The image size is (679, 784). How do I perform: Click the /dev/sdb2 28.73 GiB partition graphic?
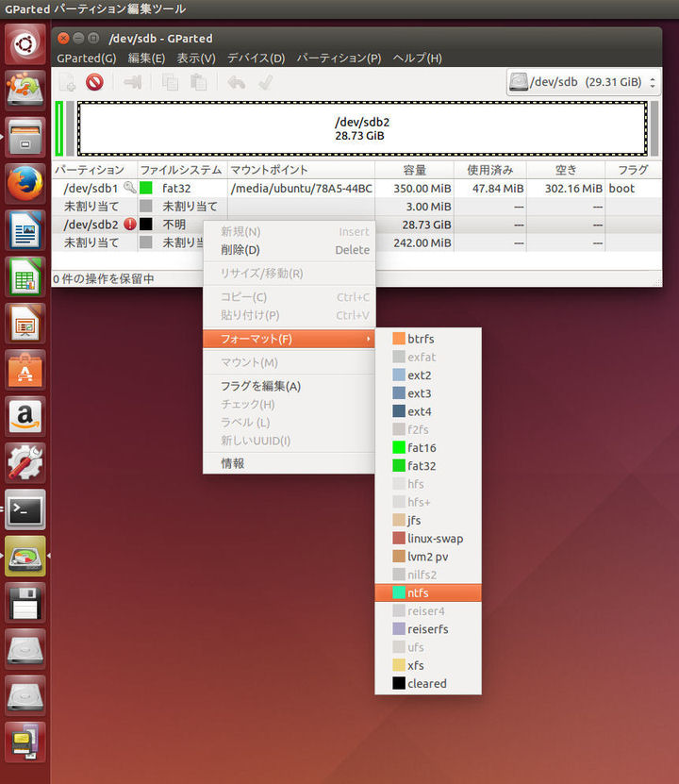tap(362, 129)
